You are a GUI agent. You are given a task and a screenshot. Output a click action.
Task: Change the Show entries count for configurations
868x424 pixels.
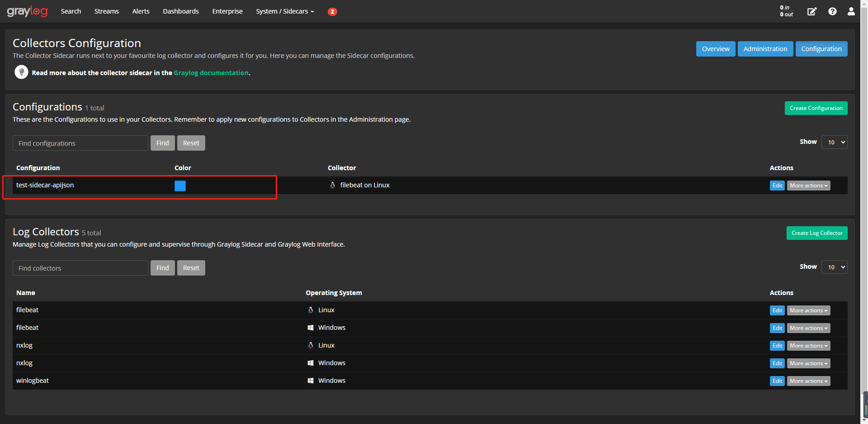coord(834,142)
